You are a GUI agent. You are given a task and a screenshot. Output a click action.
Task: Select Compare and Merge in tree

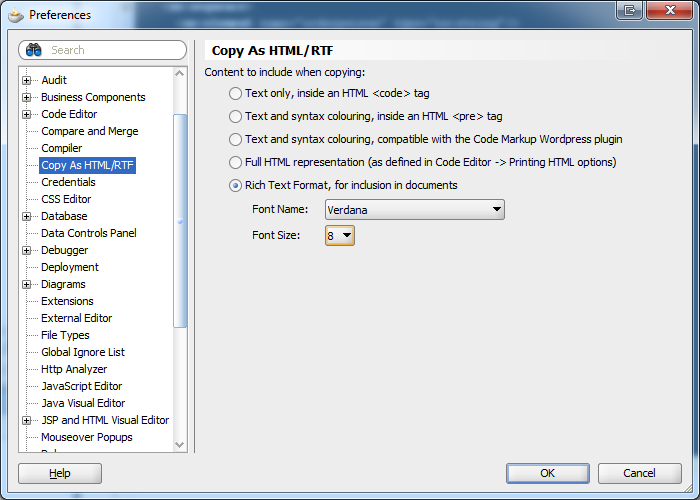[89, 131]
